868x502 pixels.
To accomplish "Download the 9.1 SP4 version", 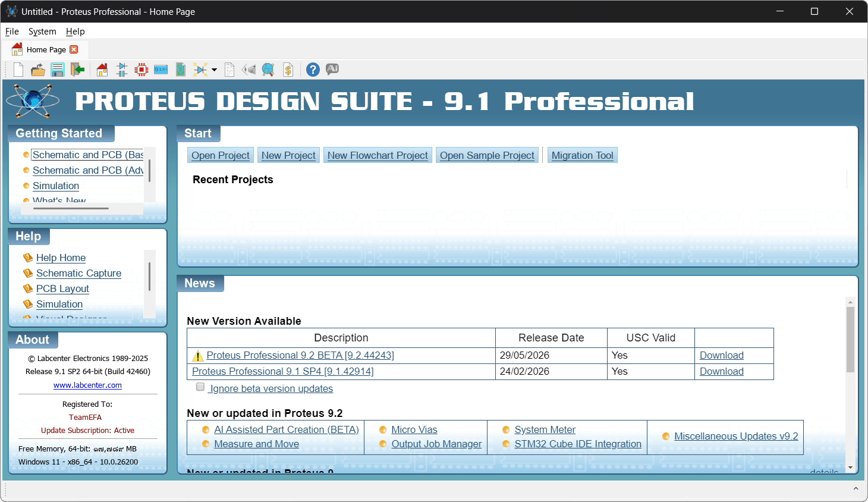I will tap(722, 371).
